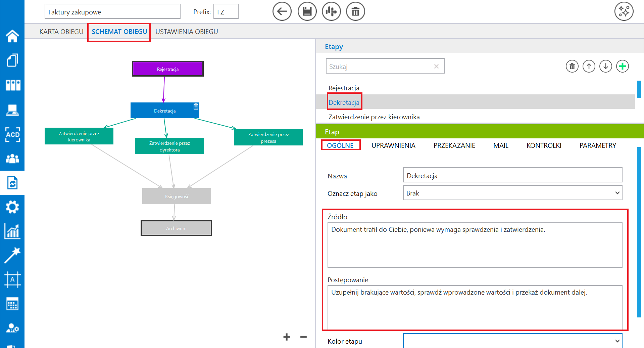Click the Prefix field containing FZ
The width and height of the screenshot is (644, 348).
point(226,12)
